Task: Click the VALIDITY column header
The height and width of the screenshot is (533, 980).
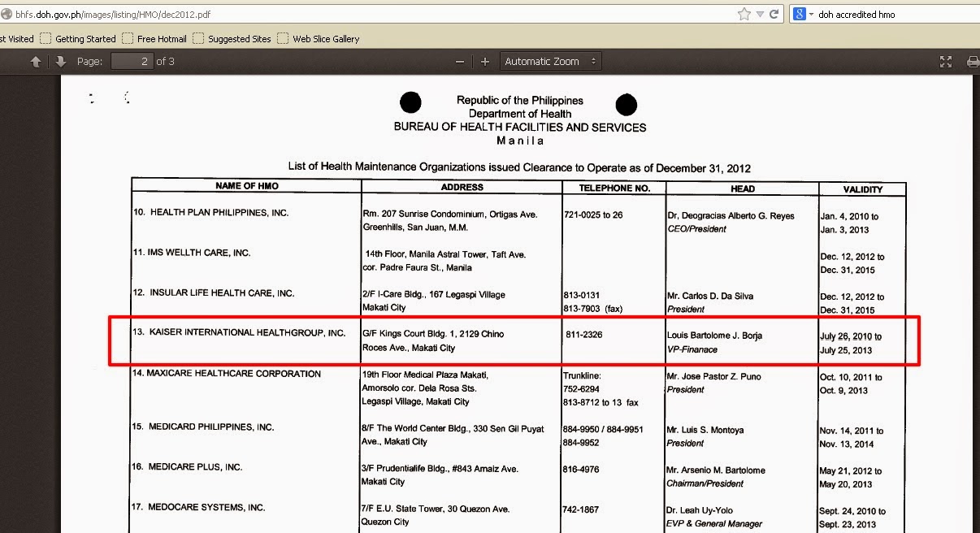Action: coord(863,188)
